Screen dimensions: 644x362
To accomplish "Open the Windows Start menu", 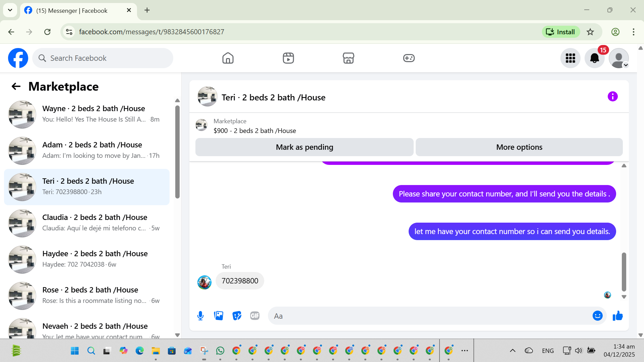I will (x=75, y=351).
